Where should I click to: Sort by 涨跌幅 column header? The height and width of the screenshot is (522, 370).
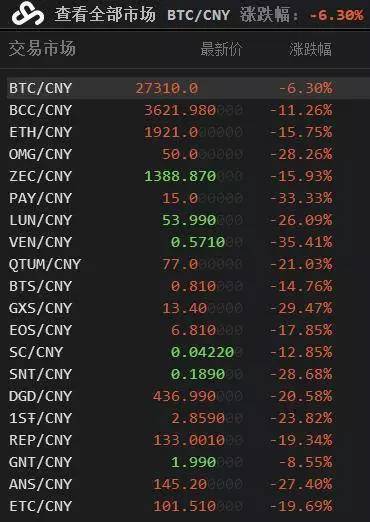[310, 49]
